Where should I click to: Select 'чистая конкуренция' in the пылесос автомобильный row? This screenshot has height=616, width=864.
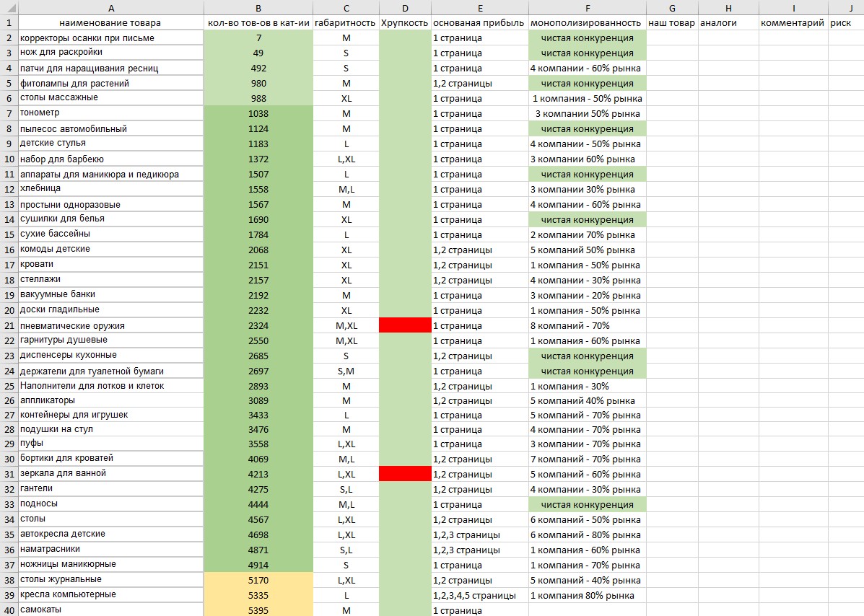(587, 129)
